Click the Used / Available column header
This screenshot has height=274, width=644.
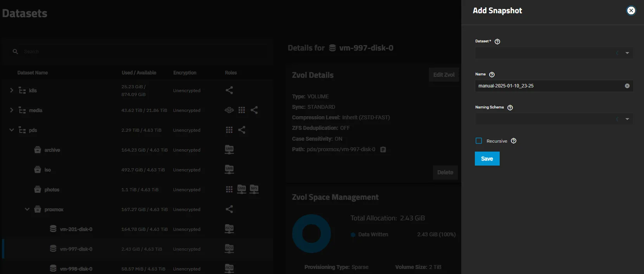click(x=139, y=73)
